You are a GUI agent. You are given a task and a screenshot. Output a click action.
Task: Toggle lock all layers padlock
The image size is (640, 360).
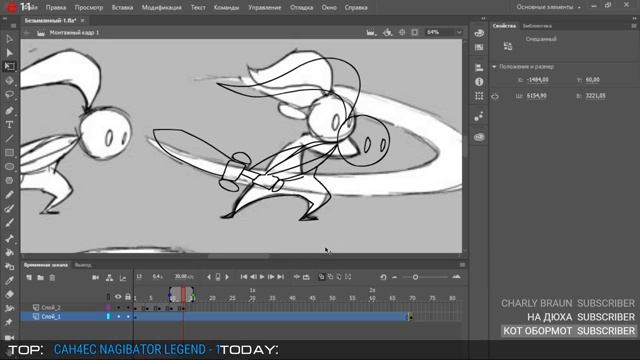coord(128,297)
